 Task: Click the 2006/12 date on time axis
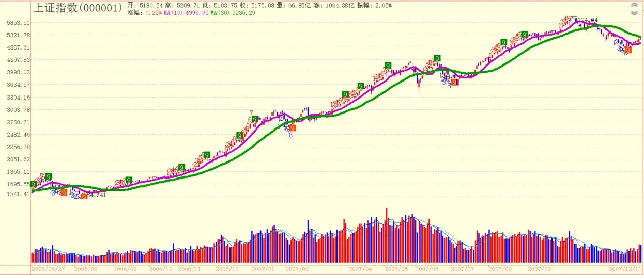coord(227,269)
